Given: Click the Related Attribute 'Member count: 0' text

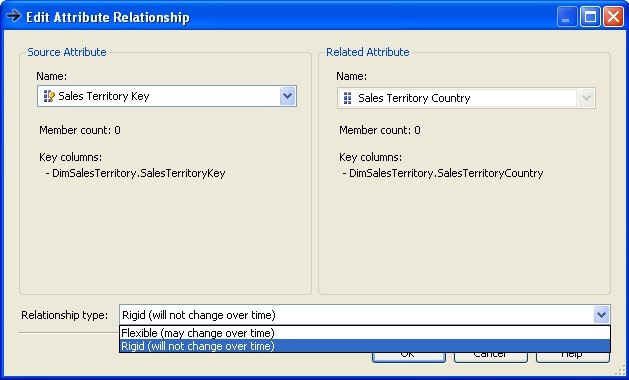Looking at the screenshot, I should 380,130.
